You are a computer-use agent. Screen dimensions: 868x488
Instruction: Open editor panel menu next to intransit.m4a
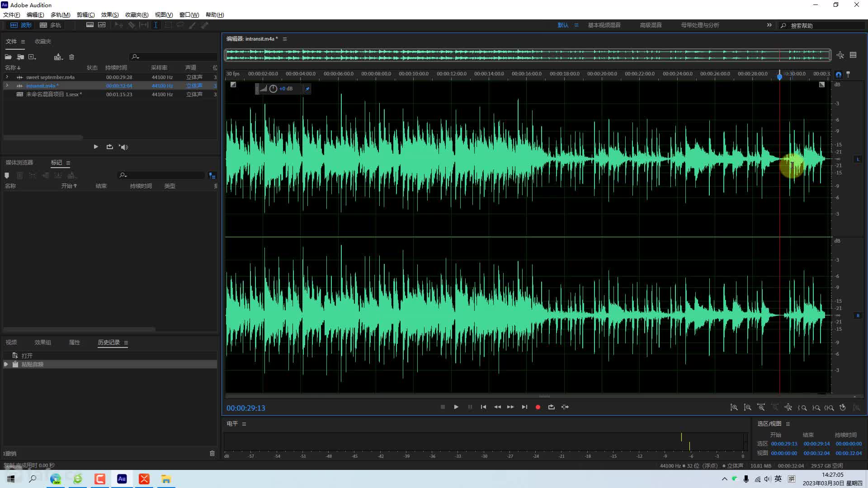click(x=285, y=39)
